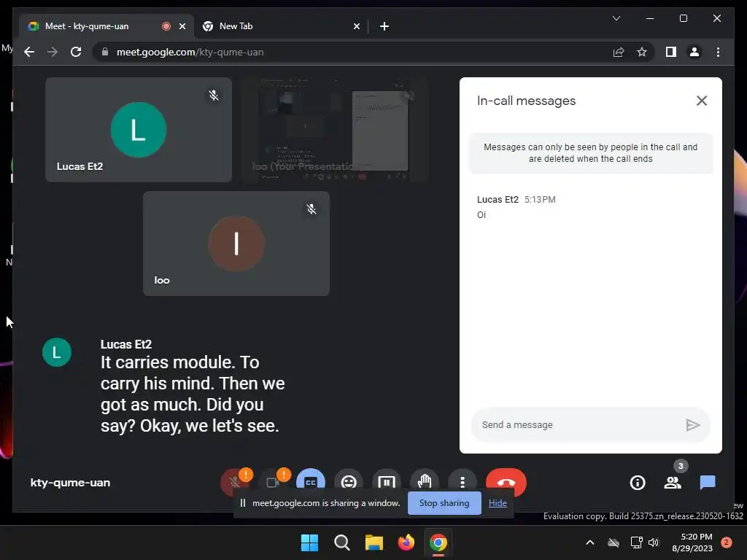The image size is (747, 560).
Task: Go forward in browser history
Action: click(53, 52)
